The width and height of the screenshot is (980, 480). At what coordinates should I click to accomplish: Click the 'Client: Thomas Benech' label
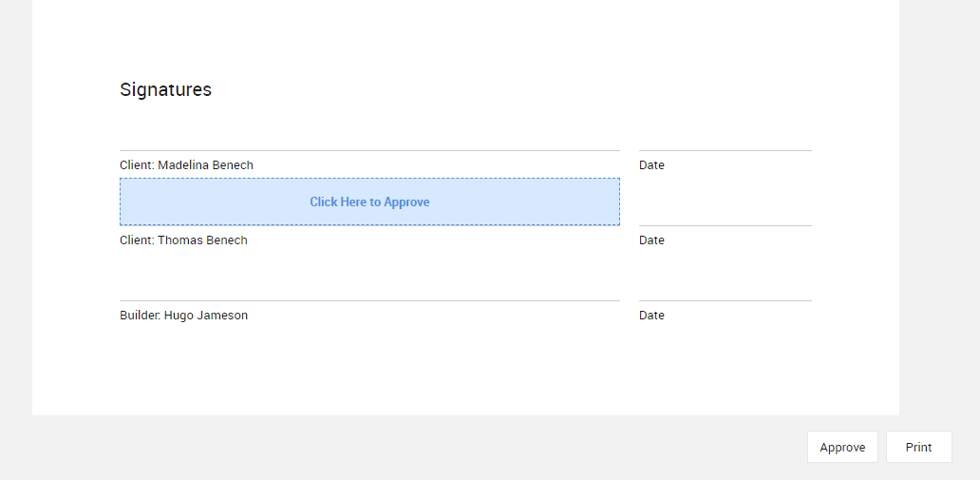pyautogui.click(x=183, y=240)
